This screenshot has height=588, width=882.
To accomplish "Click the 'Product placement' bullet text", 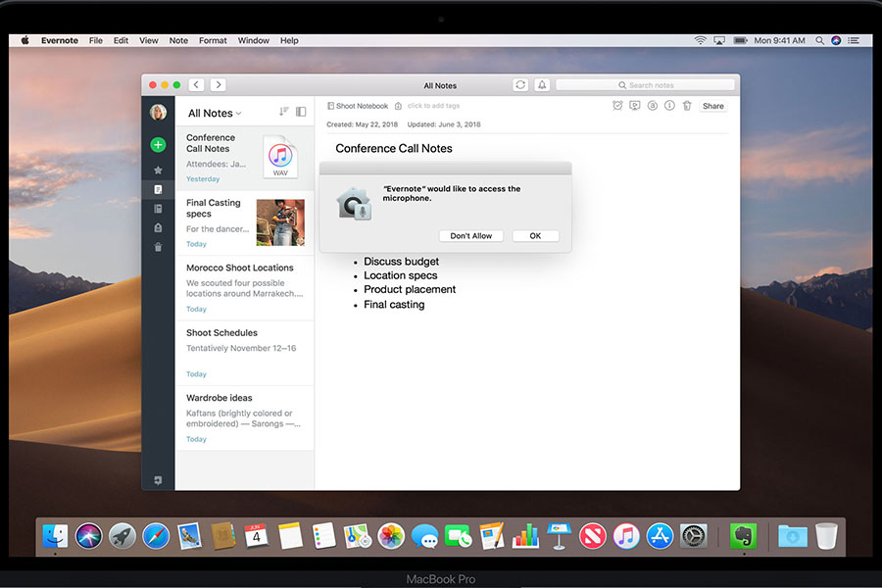I will [x=410, y=290].
